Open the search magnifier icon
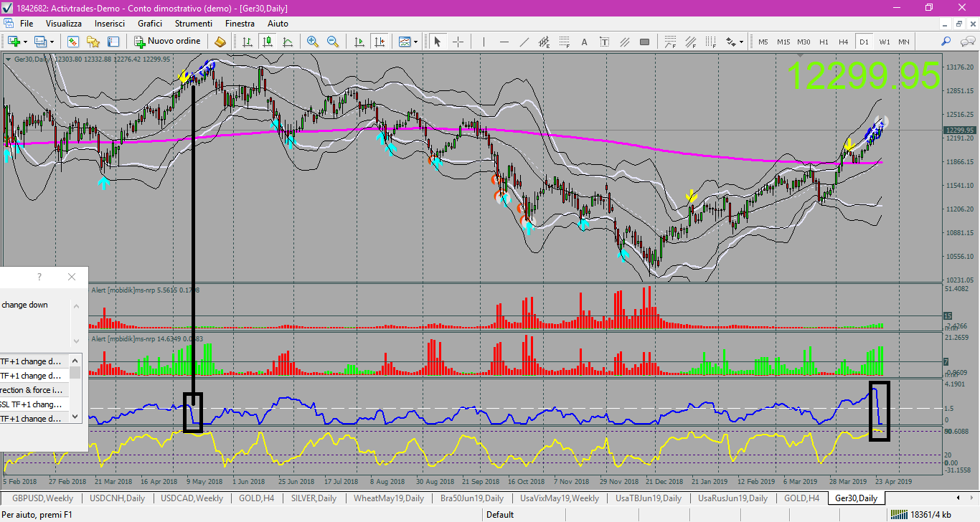Screen dimensions: 980x522 pyautogui.click(x=946, y=42)
